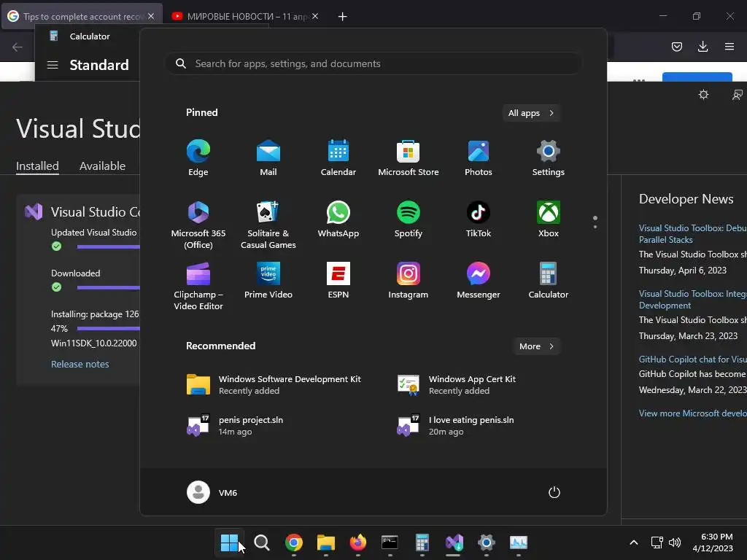Open Windows Software Development Kit recommendation
The width and height of the screenshot is (747, 560).
[274, 385]
